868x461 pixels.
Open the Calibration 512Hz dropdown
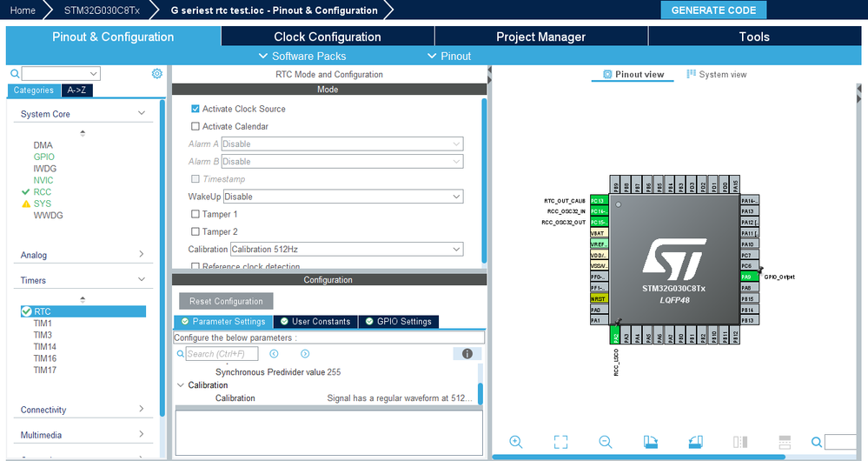[x=347, y=250]
